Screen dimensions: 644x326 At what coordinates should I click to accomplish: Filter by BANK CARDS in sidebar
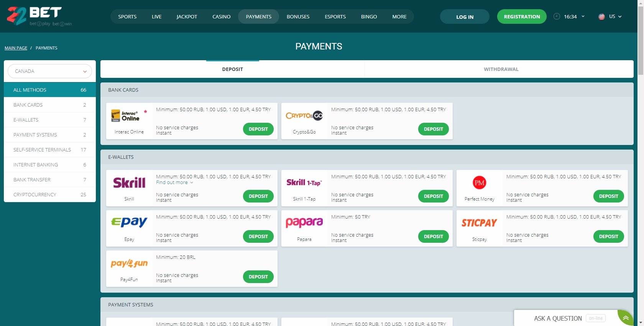(50, 105)
